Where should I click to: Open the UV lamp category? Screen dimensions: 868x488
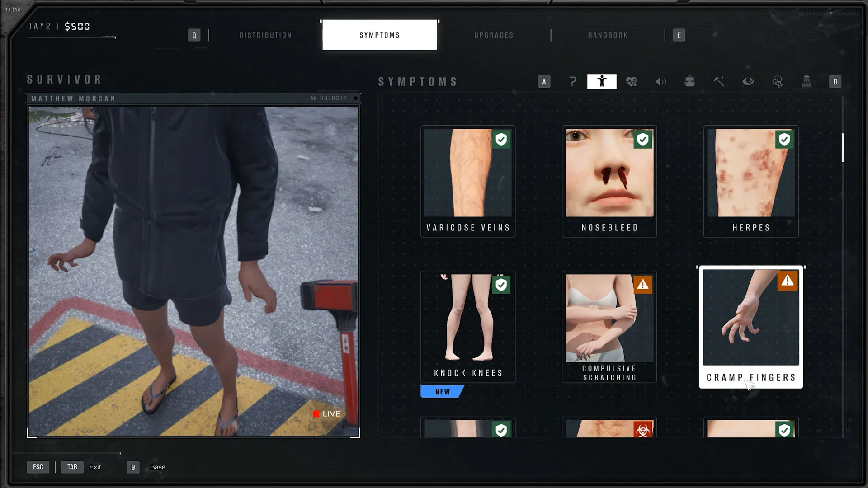pyautogui.click(x=807, y=82)
